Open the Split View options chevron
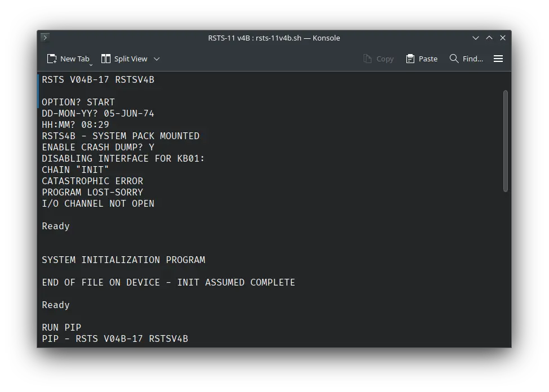The image size is (549, 392). (x=157, y=59)
